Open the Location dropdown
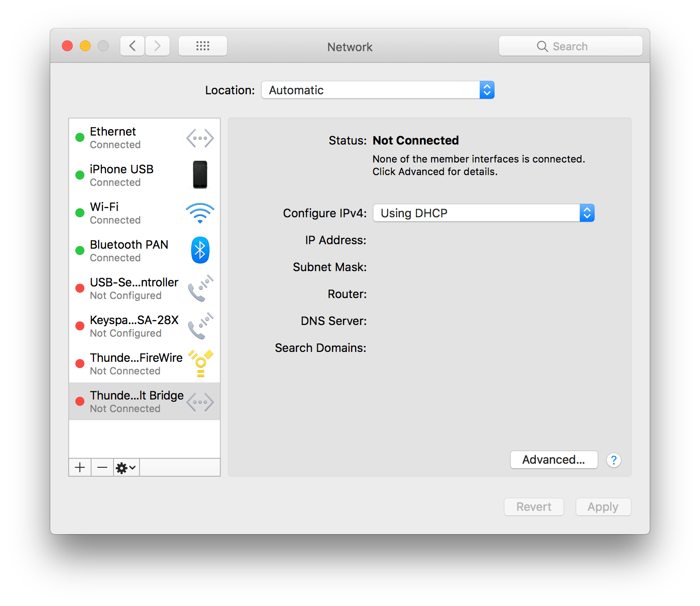The height and width of the screenshot is (606, 700). 487,90
